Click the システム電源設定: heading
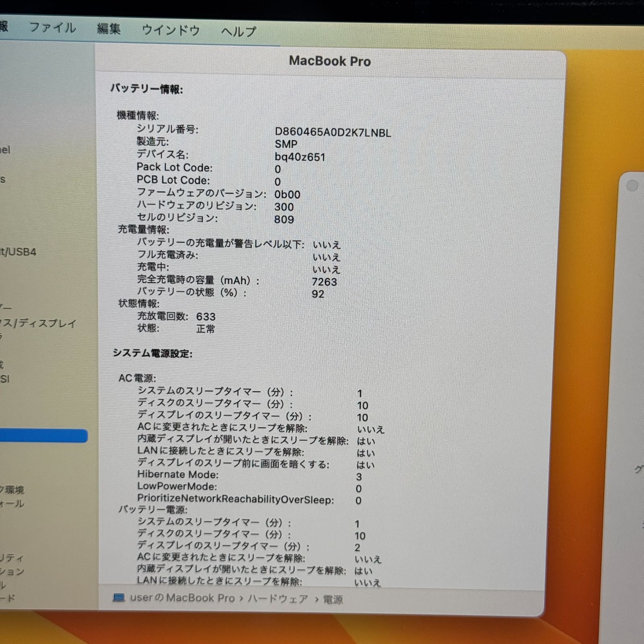The height and width of the screenshot is (644, 644). coord(153,353)
